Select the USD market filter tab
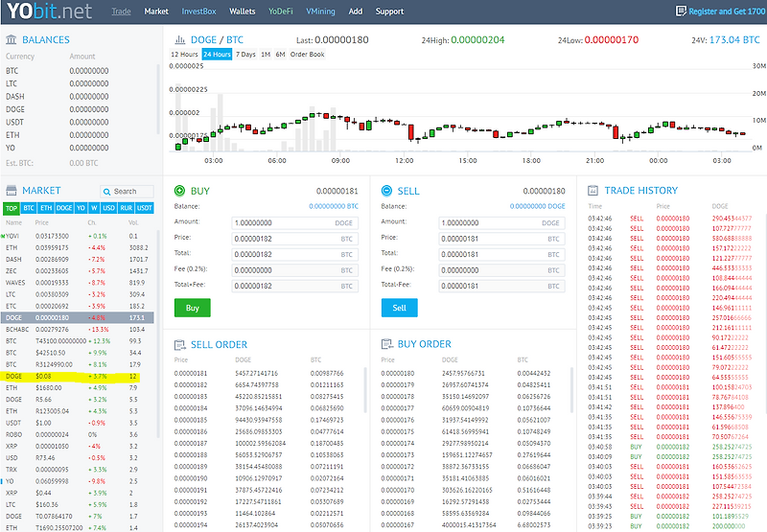 pyautogui.click(x=108, y=208)
